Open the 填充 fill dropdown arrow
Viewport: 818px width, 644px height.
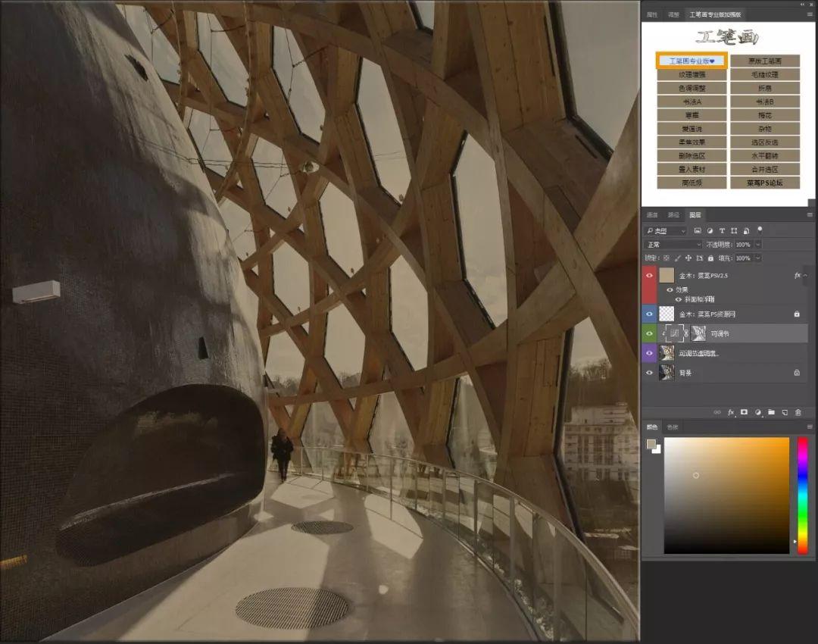click(758, 258)
